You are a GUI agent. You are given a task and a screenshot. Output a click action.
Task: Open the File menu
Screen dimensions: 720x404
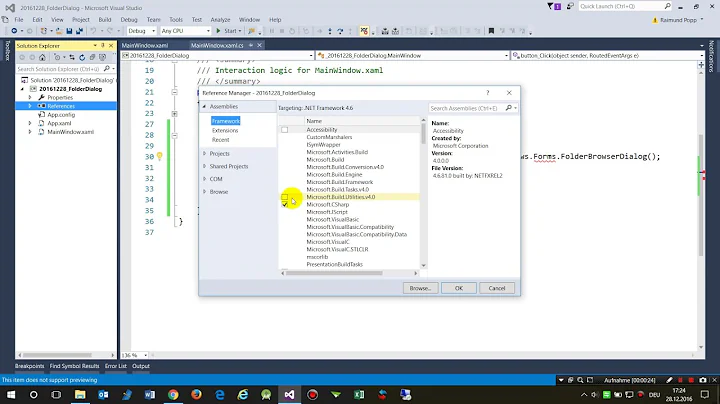tap(19, 20)
